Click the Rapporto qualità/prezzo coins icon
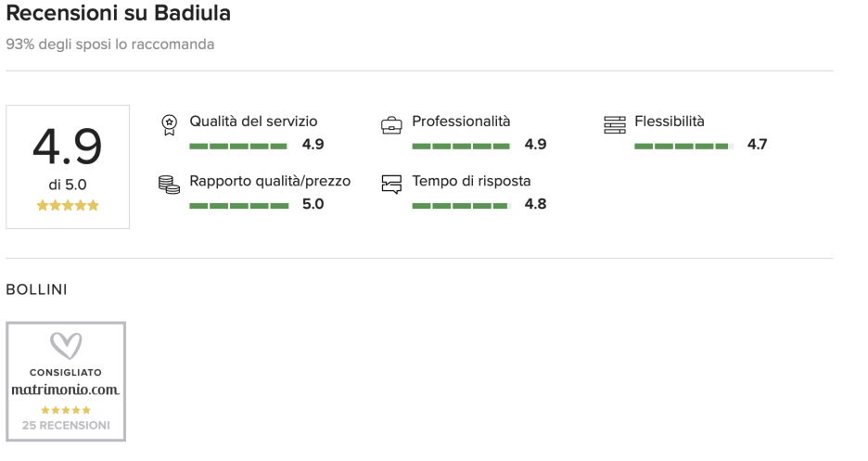 coord(169,185)
